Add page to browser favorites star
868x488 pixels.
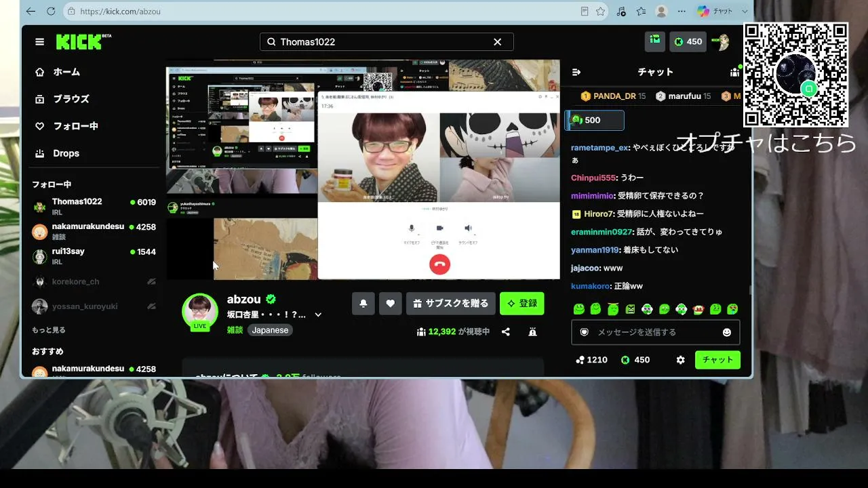pyautogui.click(x=600, y=12)
